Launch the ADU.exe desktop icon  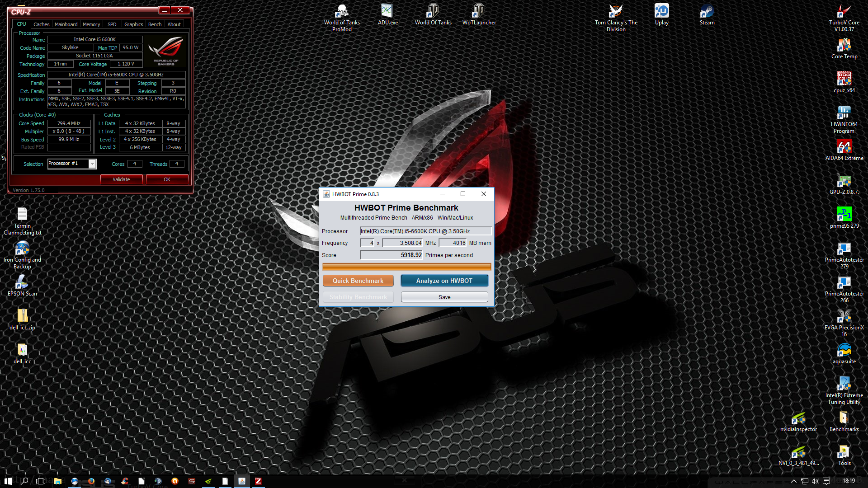387,14
